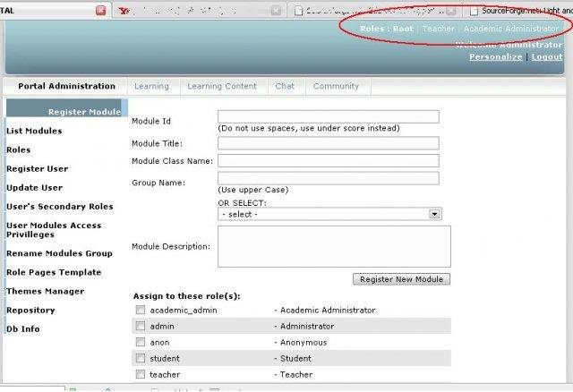The width and height of the screenshot is (573, 392).
Task: Open User's Secondary Roles in the sidebar
Action: click(x=60, y=207)
